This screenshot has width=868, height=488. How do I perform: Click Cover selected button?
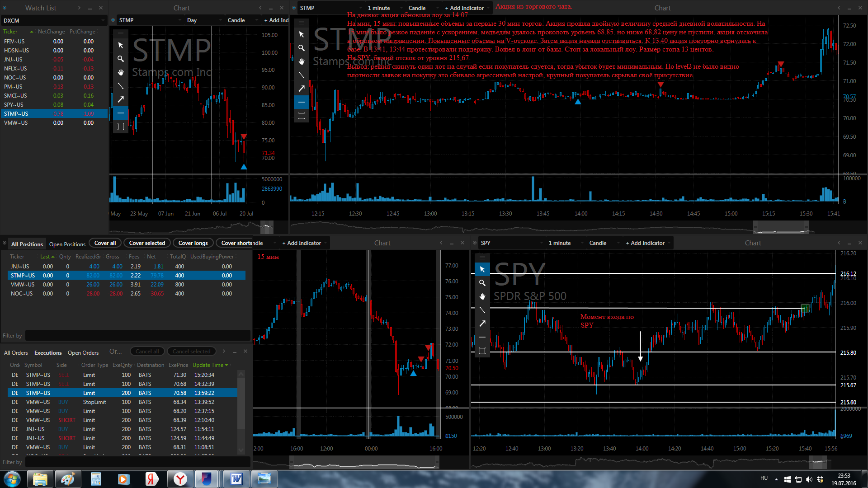pyautogui.click(x=147, y=243)
